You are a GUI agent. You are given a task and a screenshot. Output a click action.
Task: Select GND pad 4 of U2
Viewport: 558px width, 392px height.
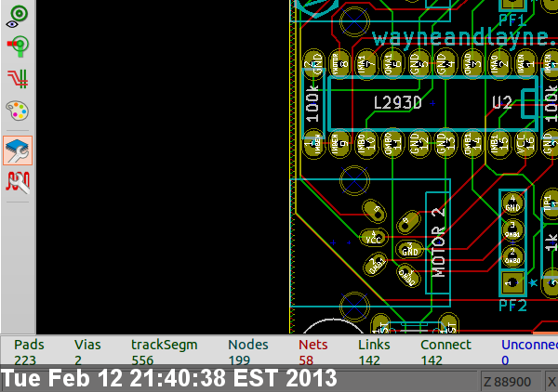(x=445, y=64)
